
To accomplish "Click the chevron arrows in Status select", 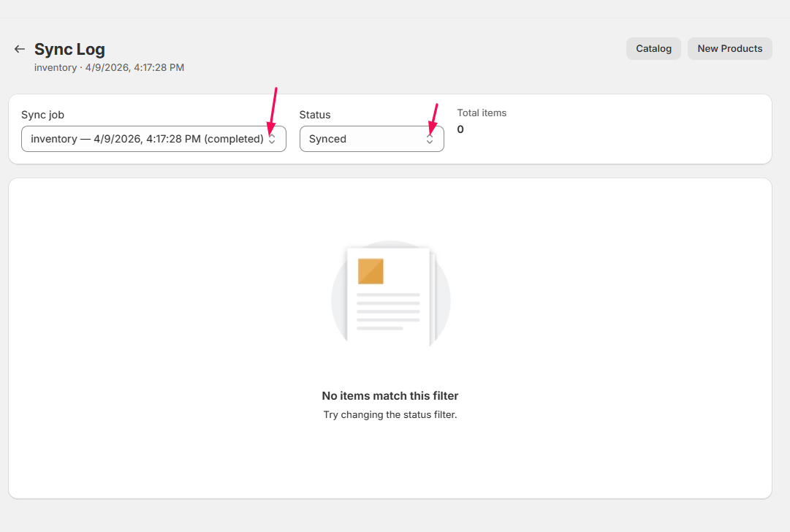I will coord(430,139).
